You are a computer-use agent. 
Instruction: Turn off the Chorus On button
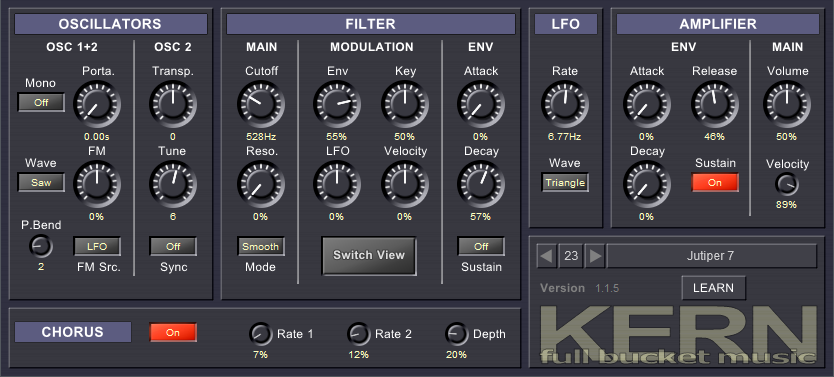tap(173, 332)
